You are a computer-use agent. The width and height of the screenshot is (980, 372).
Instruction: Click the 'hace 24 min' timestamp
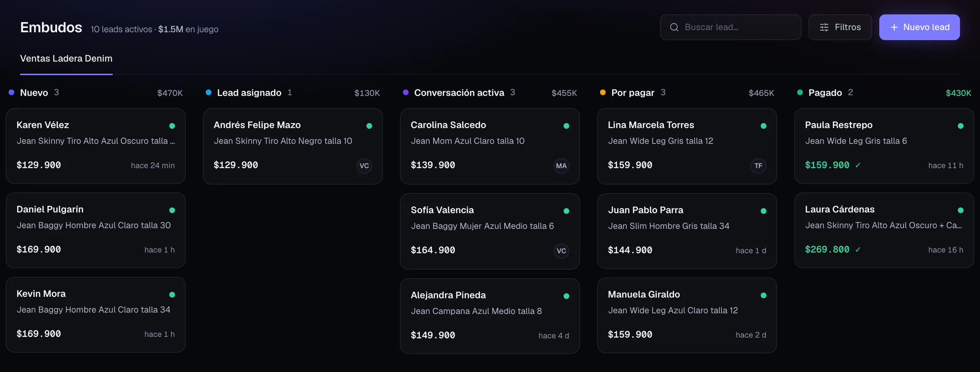[x=153, y=166]
